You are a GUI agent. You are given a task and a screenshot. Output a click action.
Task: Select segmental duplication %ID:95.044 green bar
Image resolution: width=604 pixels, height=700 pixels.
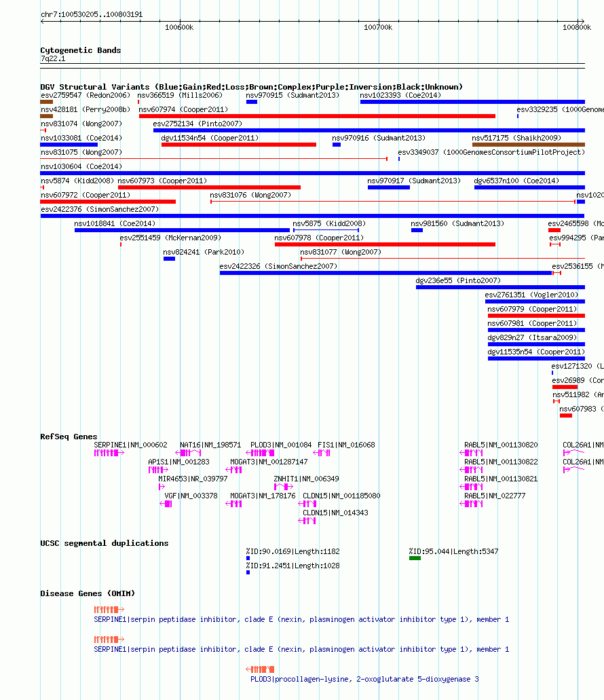(x=415, y=558)
